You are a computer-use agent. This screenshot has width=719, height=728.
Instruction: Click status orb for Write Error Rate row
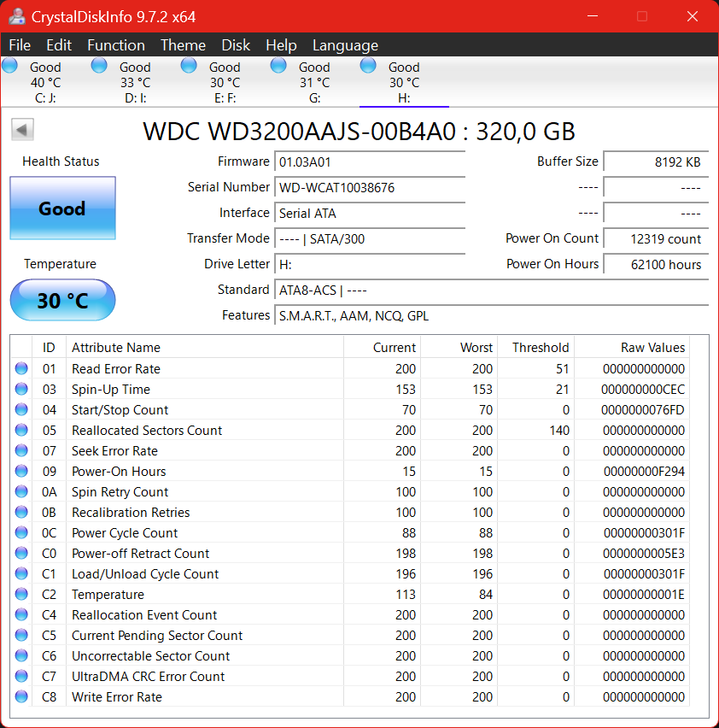coord(21,697)
